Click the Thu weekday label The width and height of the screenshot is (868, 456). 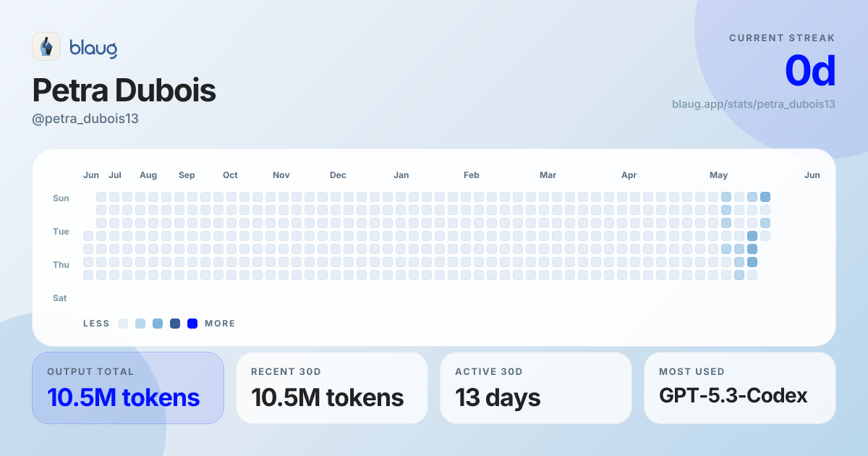pyautogui.click(x=61, y=265)
